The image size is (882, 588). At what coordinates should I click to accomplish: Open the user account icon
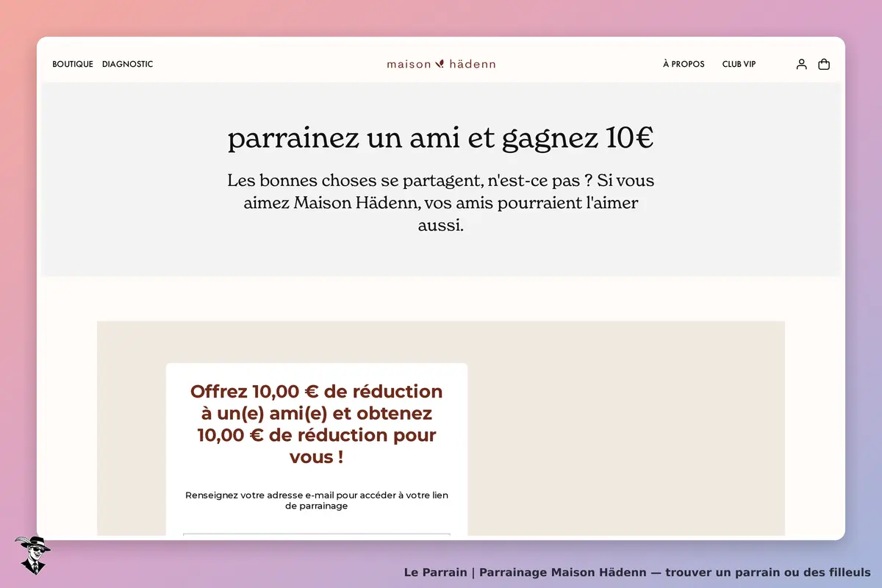(801, 64)
